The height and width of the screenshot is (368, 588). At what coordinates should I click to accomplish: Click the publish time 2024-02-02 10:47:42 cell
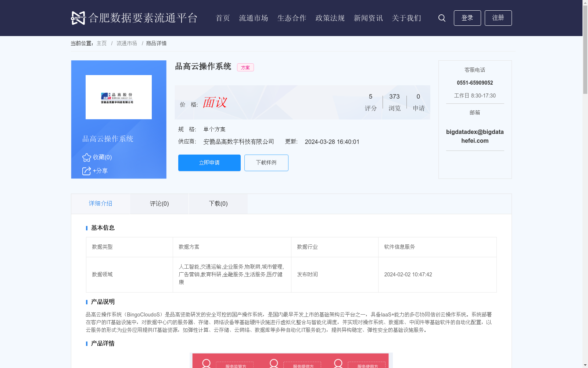[x=437, y=275]
